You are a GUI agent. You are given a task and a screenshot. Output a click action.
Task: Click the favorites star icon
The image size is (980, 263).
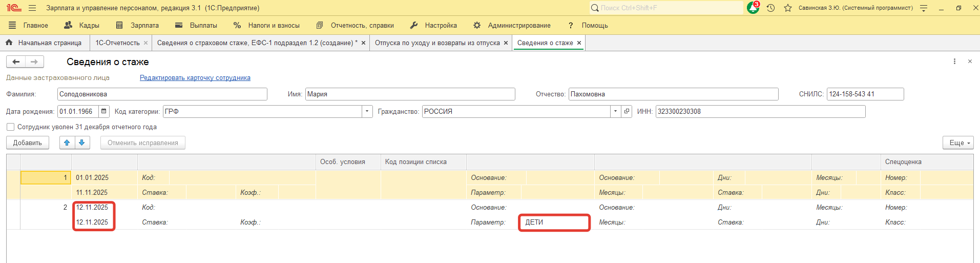(x=788, y=8)
